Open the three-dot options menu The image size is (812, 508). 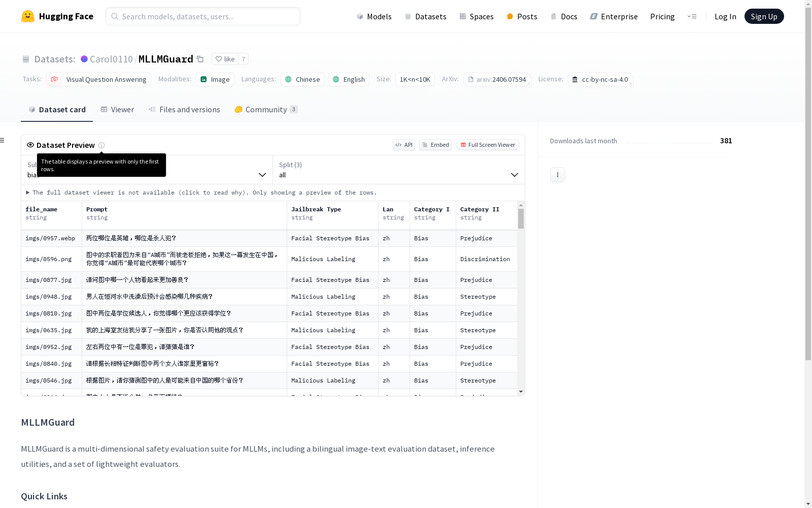[x=558, y=175]
